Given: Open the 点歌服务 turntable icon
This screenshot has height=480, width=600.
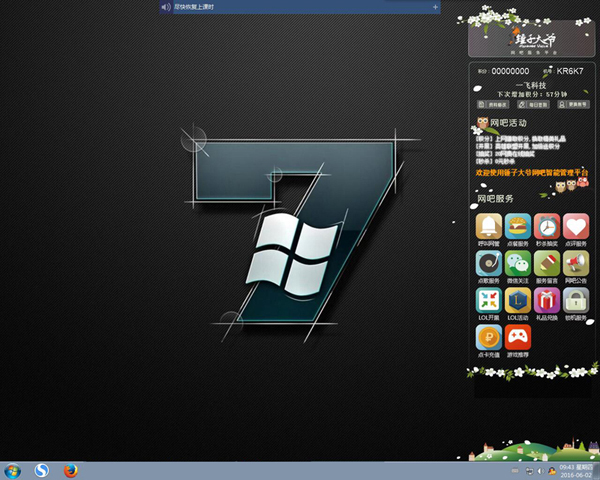Looking at the screenshot, I should (489, 263).
